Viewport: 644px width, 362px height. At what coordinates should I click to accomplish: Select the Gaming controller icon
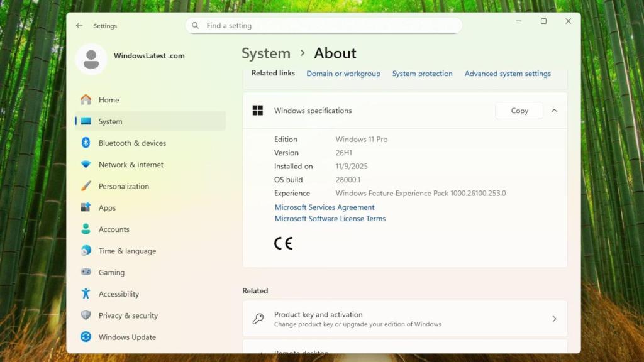[x=87, y=272]
